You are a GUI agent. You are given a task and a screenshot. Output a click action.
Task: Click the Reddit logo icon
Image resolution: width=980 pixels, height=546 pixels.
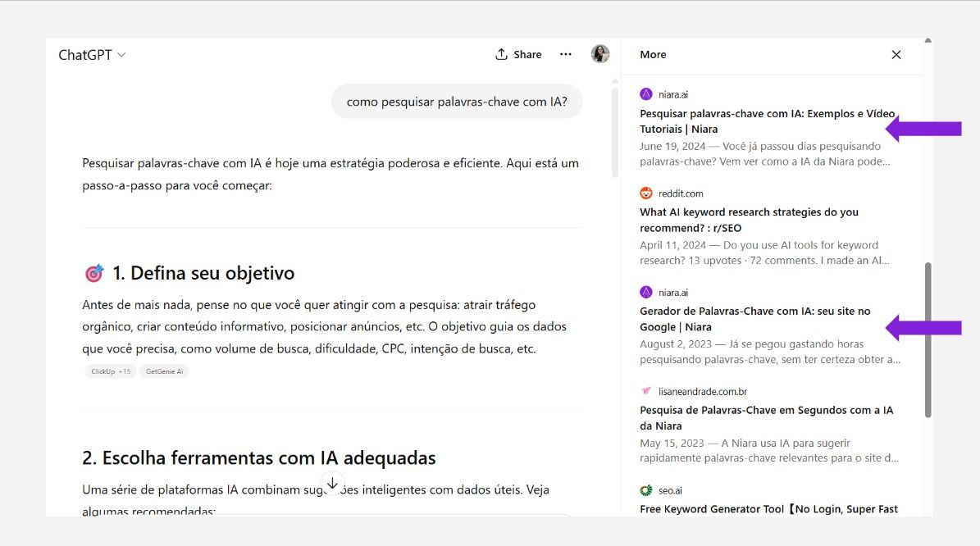click(x=646, y=193)
